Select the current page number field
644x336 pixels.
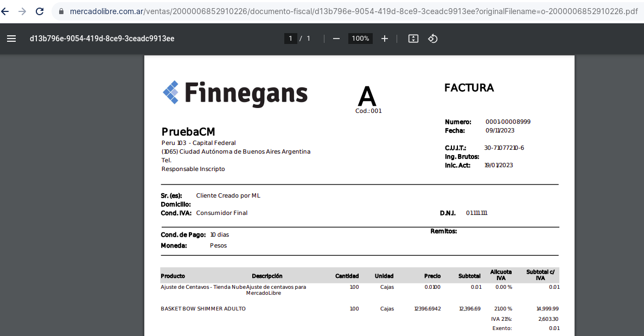290,39
